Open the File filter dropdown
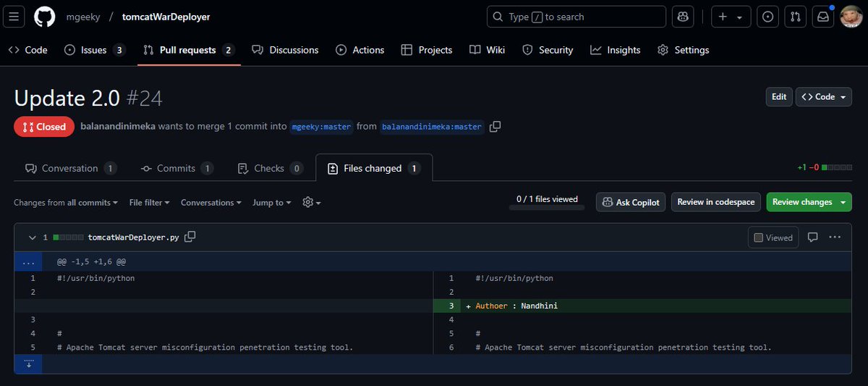Viewport: 868px width, 386px height. pyautogui.click(x=150, y=203)
